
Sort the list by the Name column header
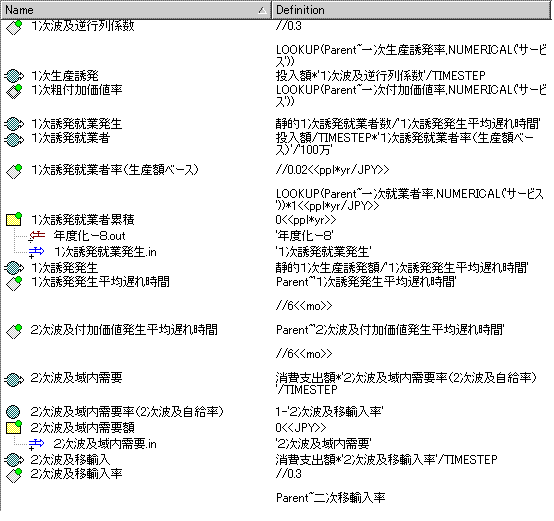(136, 10)
